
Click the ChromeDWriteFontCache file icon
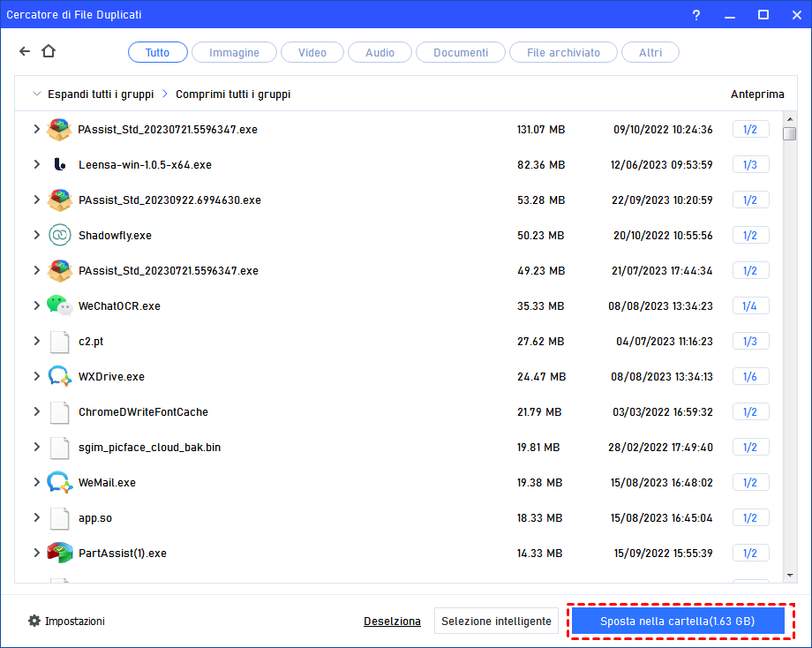click(x=59, y=411)
